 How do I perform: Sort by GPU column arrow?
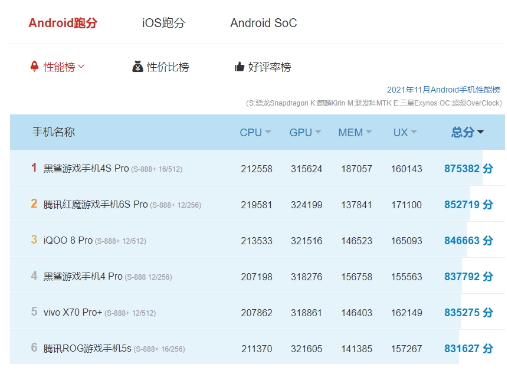pyautogui.click(x=318, y=132)
